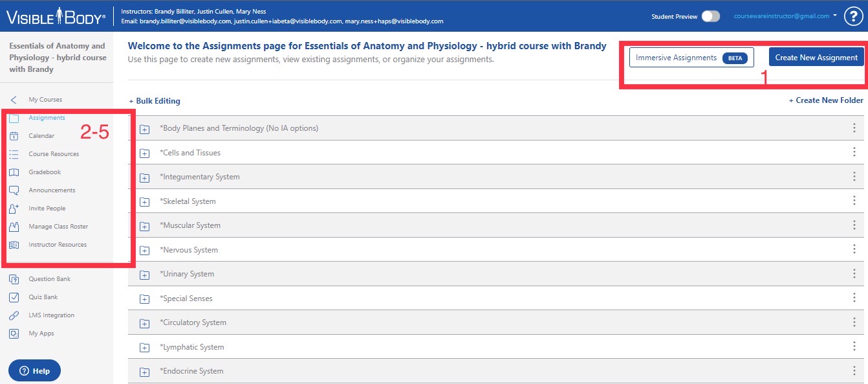Screen dimensions: 868x384
Task: Go back to My Courses
Action: pyautogui.click(x=45, y=100)
